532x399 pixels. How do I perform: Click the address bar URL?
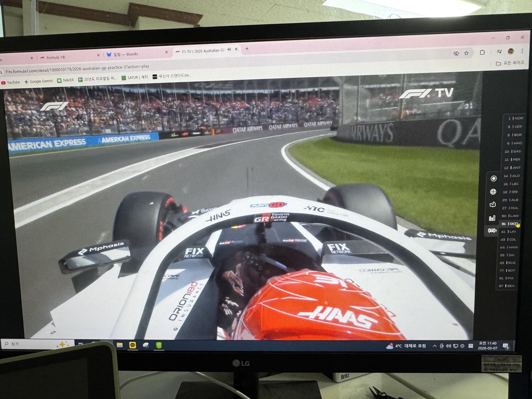pyautogui.click(x=77, y=69)
